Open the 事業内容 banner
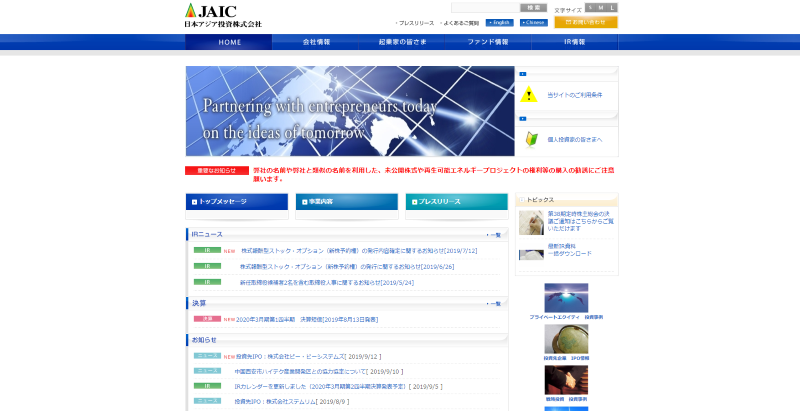The image size is (800, 411). [x=347, y=202]
